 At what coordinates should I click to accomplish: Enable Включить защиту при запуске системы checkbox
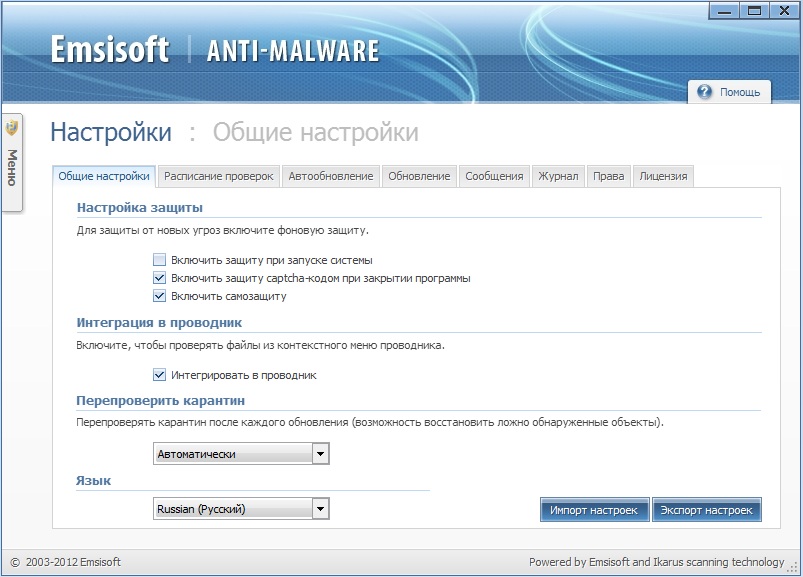coord(159,260)
